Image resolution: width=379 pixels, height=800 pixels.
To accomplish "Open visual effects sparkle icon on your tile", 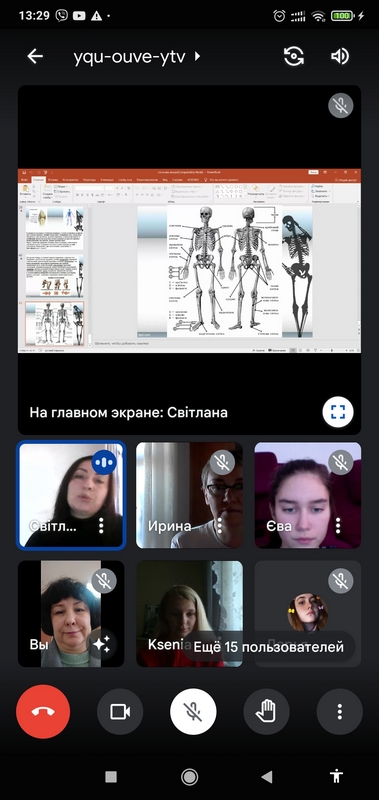I will (x=101, y=644).
